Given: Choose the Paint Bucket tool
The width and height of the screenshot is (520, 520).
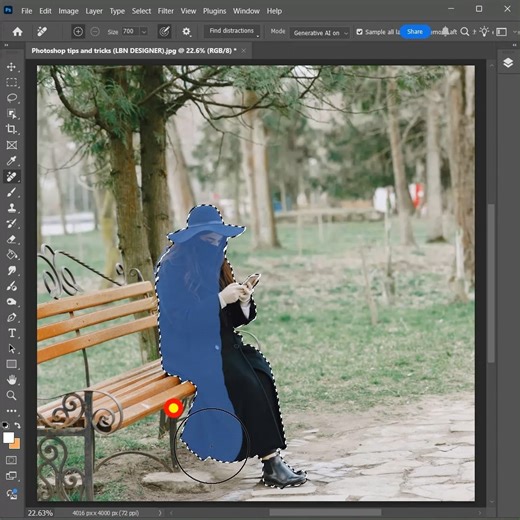Looking at the screenshot, I should 11,255.
